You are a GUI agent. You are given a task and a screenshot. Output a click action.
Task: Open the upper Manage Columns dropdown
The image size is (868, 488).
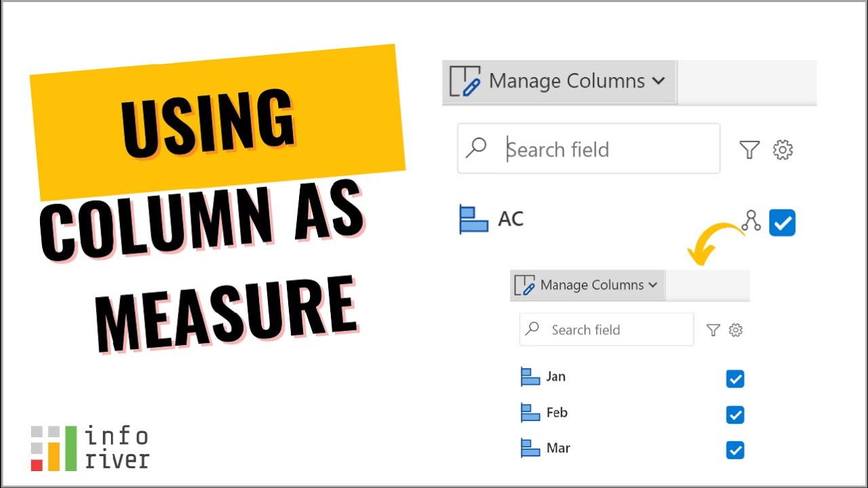click(x=559, y=81)
